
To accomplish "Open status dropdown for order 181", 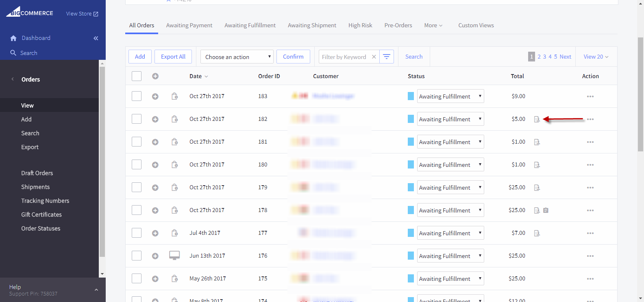I will coord(450,142).
